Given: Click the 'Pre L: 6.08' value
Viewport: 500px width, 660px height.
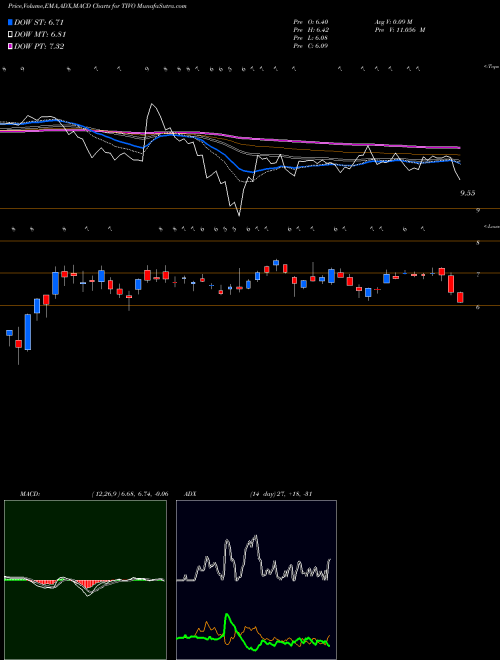Looking at the screenshot, I should (x=311, y=38).
